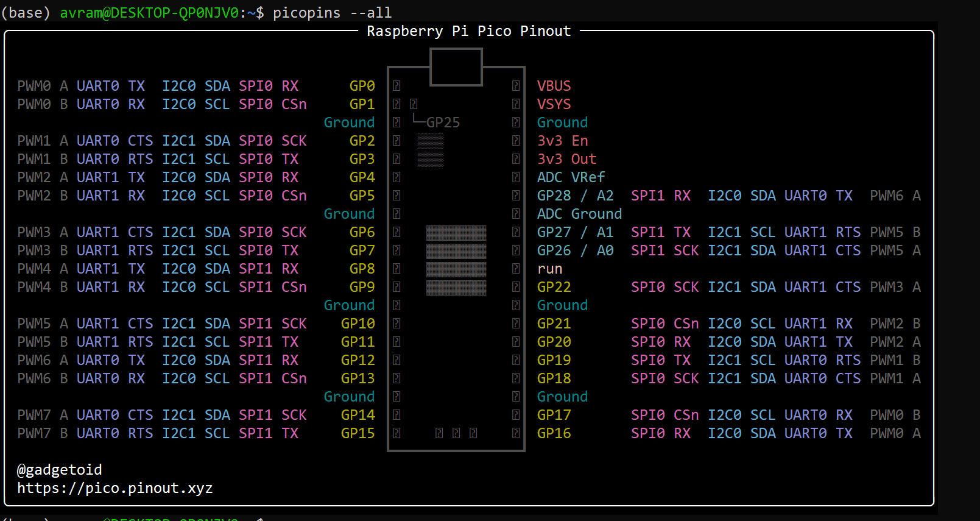
Task: Select the GP15 pin label
Action: point(358,433)
